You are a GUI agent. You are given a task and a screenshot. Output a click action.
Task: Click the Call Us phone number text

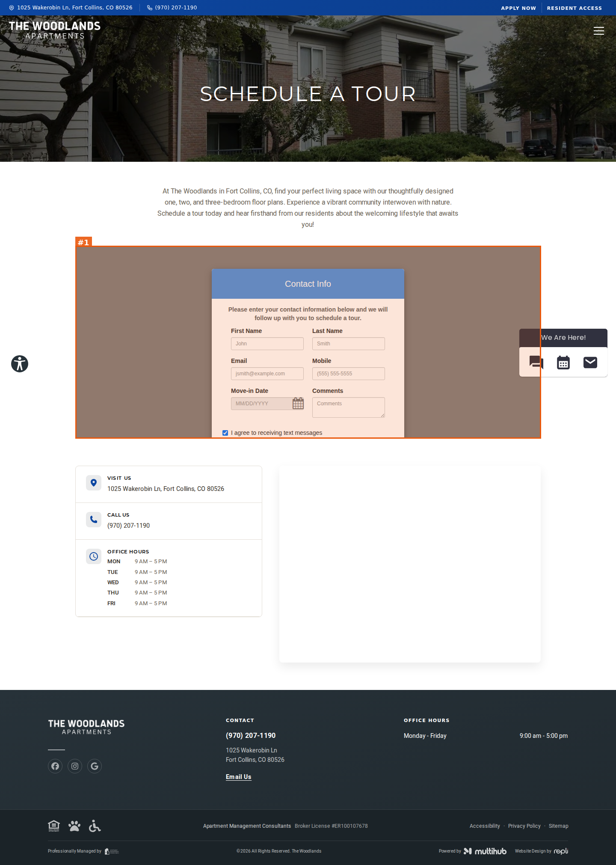[128, 526]
